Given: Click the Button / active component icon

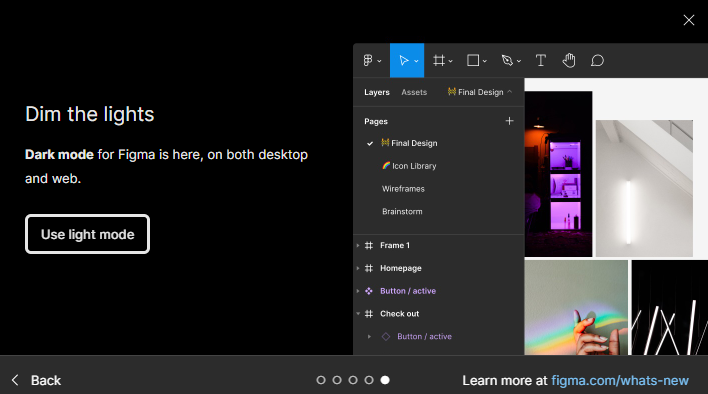Looking at the screenshot, I should 369,291.
